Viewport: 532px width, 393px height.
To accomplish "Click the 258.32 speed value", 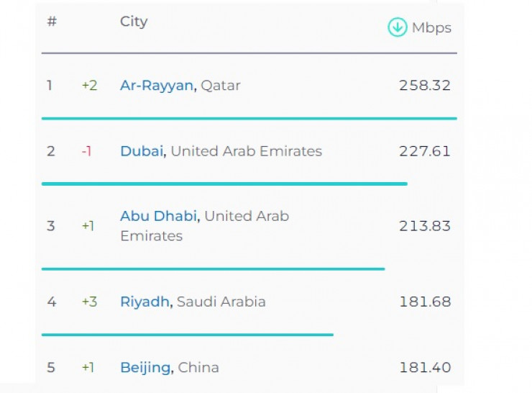I will coord(425,86).
